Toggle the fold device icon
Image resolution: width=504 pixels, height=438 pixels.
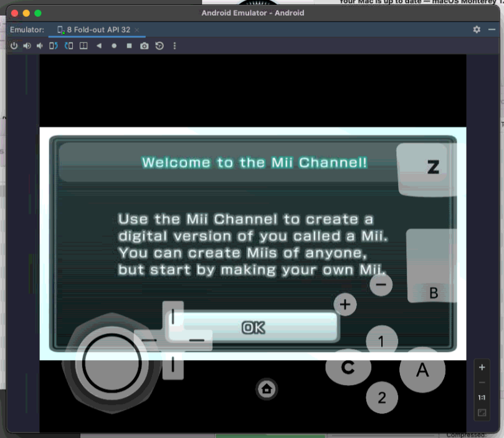83,45
